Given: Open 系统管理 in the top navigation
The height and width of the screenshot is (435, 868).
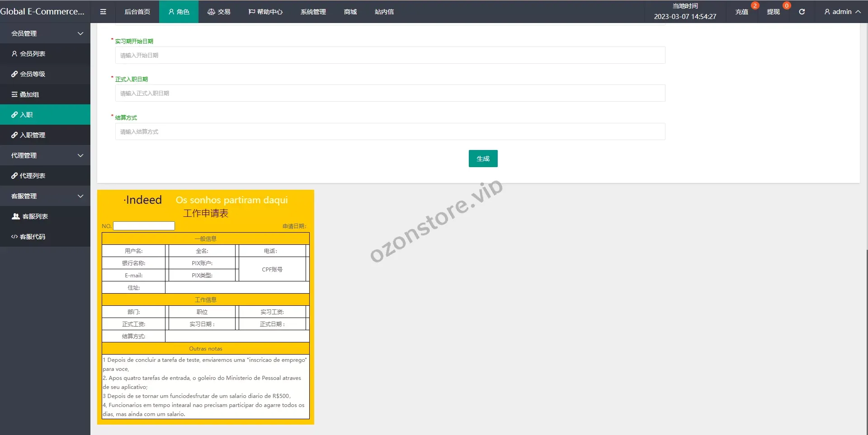Looking at the screenshot, I should point(313,12).
